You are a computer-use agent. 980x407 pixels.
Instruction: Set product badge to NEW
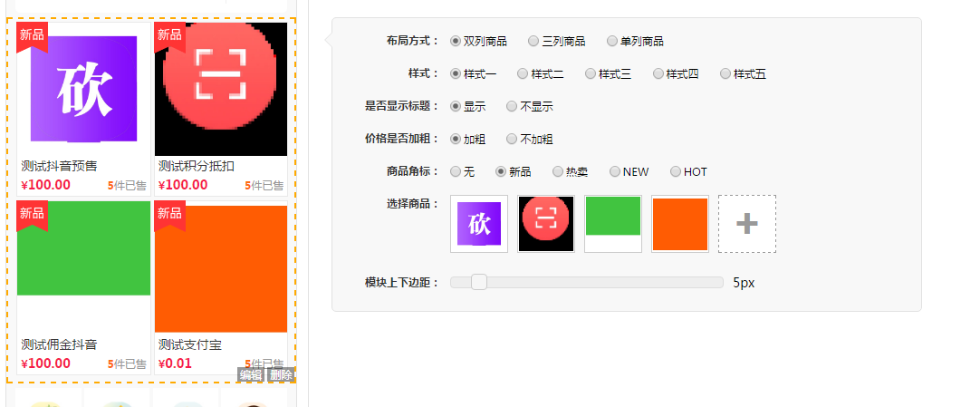(x=614, y=171)
